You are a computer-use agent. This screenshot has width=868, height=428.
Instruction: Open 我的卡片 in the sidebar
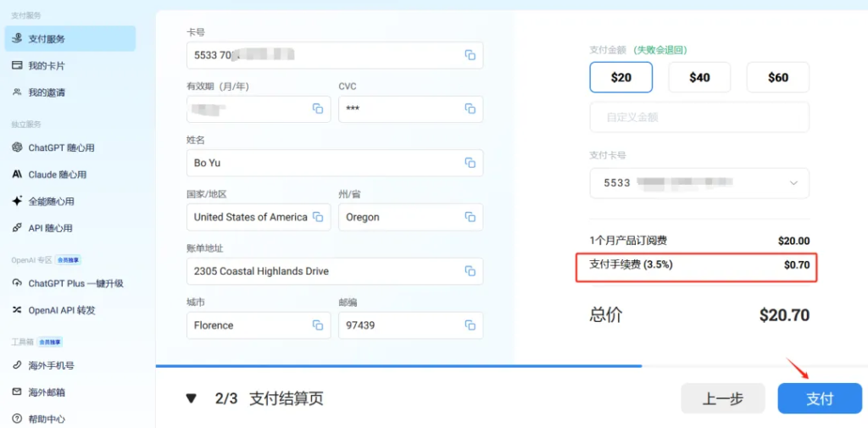47,65
